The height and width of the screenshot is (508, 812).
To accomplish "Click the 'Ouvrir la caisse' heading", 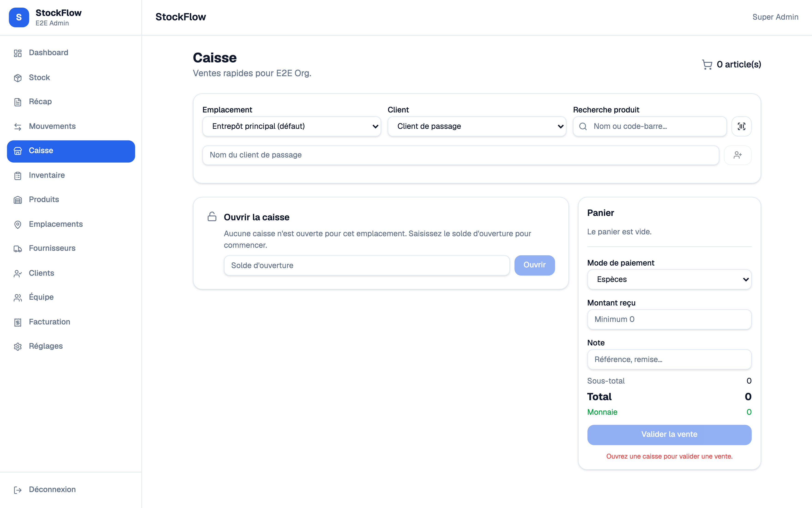I will (256, 217).
